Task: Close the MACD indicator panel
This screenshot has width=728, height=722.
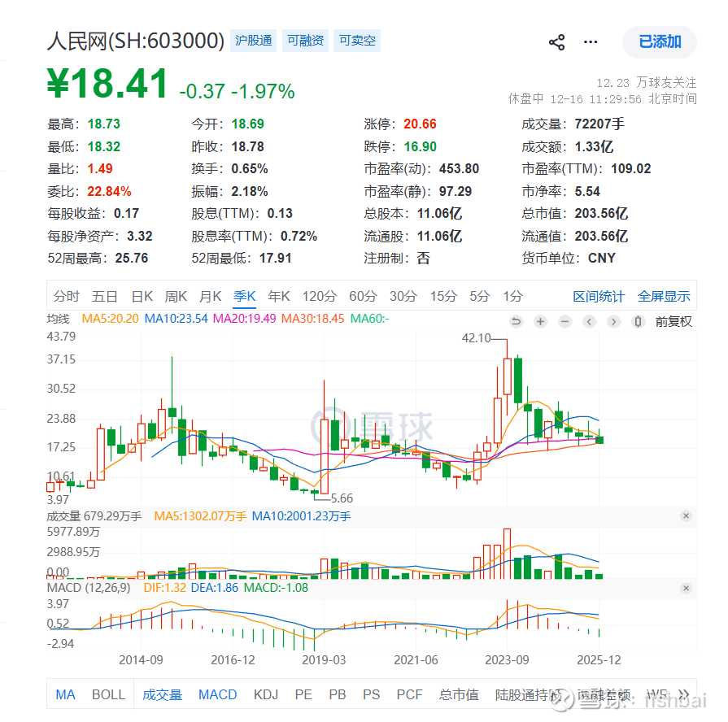Action: point(687,589)
